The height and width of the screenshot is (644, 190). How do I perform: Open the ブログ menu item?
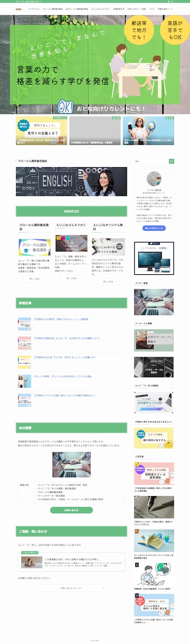[x=151, y=9]
